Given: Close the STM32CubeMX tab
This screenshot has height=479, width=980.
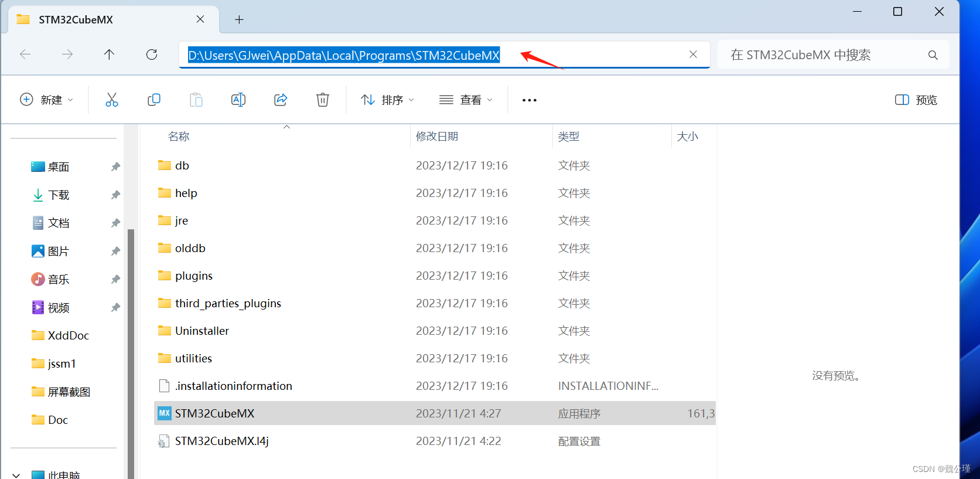Looking at the screenshot, I should click(200, 19).
